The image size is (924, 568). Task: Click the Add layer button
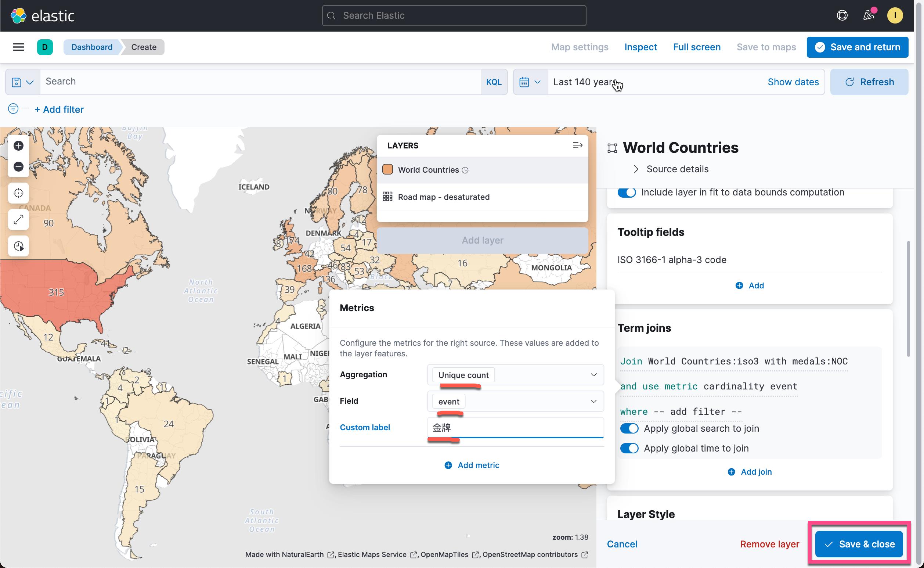coord(482,240)
